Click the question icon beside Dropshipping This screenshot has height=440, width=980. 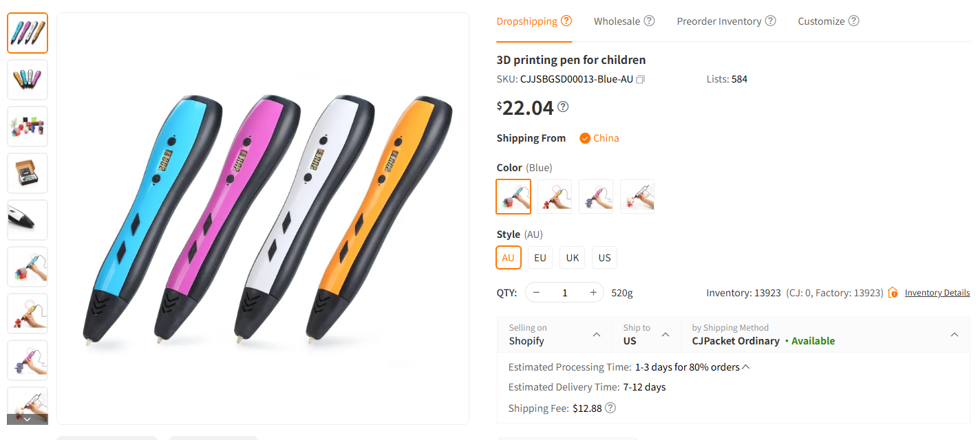tap(568, 19)
